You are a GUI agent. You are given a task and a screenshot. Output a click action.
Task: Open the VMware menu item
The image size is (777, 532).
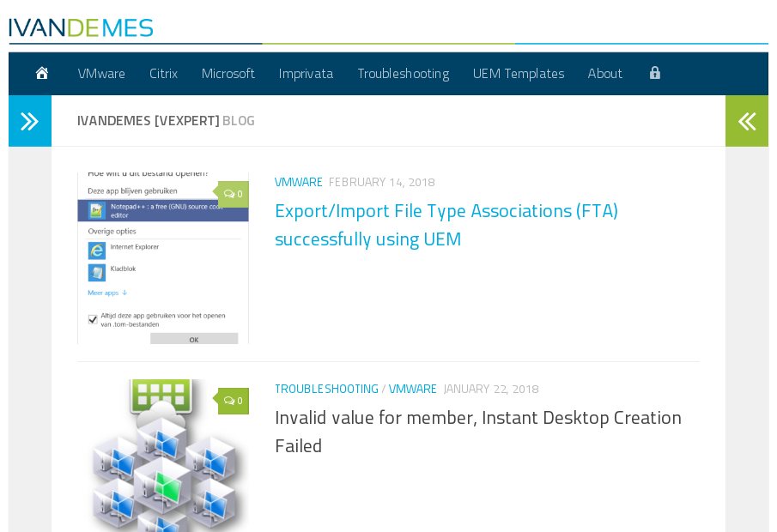click(x=101, y=73)
